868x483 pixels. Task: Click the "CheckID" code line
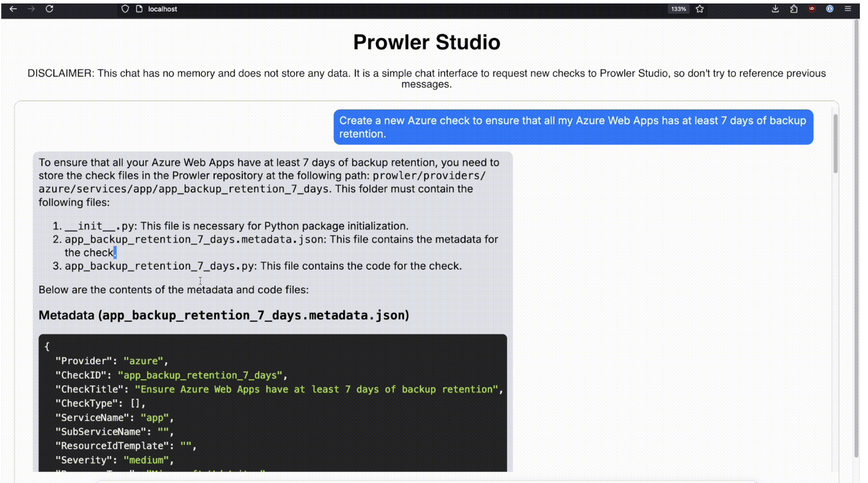(x=171, y=375)
